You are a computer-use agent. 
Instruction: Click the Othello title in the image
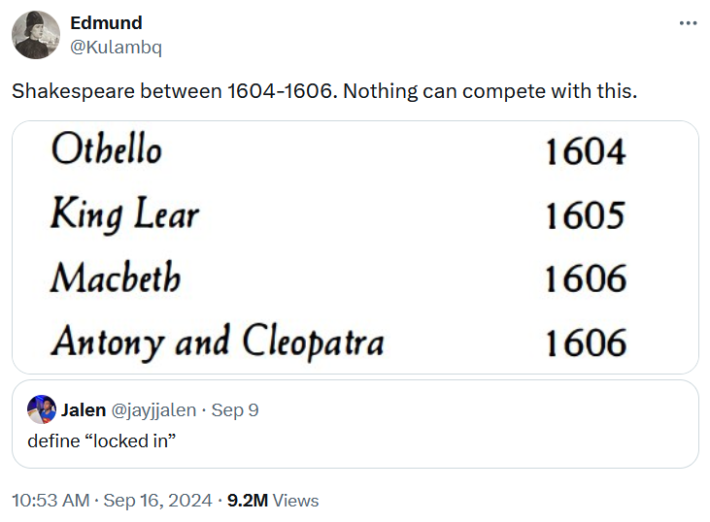(x=106, y=151)
